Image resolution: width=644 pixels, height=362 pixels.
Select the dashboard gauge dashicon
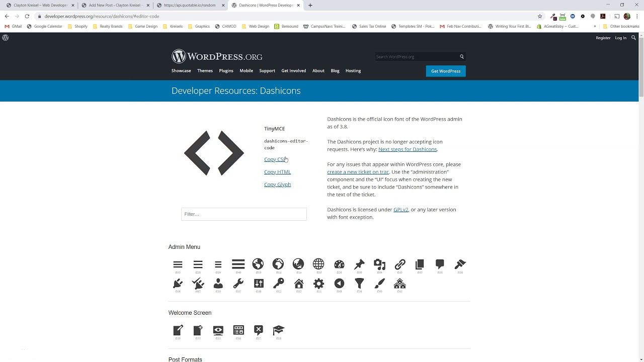(x=339, y=264)
